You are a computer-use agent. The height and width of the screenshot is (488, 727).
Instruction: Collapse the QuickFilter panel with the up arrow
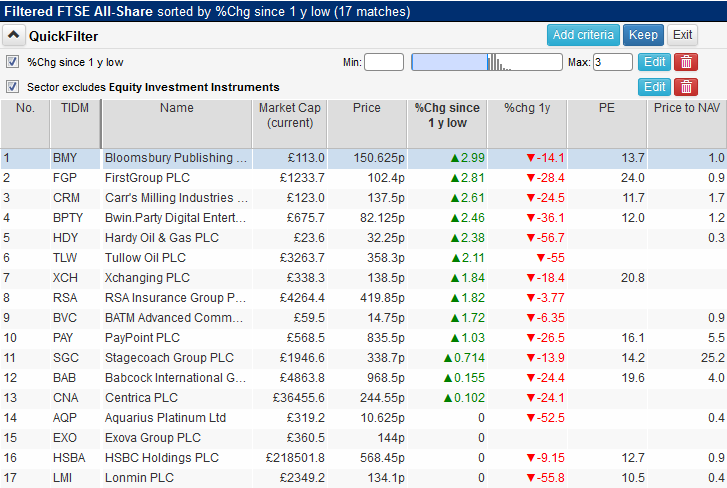pyautogui.click(x=13, y=35)
